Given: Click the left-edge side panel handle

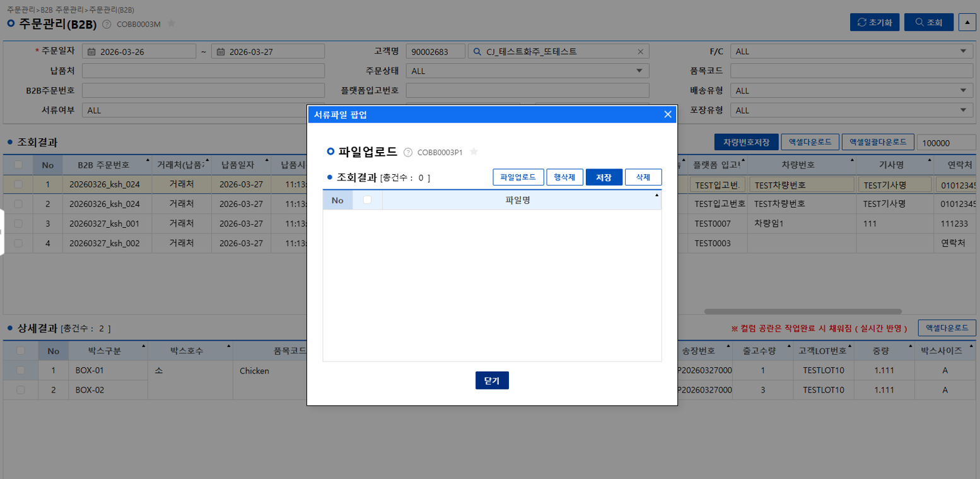Looking at the screenshot, I should pos(2,232).
